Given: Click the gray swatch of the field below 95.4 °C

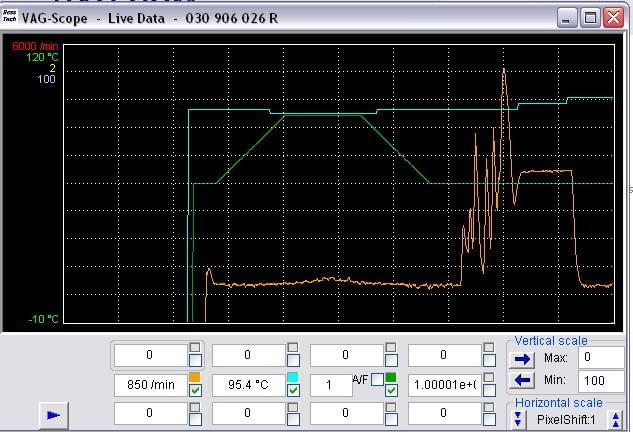Looking at the screenshot, I should pyautogui.click(x=293, y=407).
